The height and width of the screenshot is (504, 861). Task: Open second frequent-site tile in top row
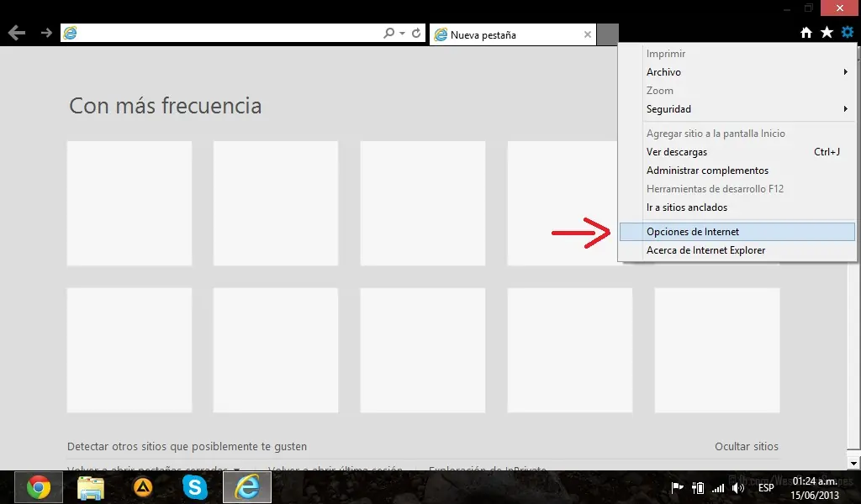click(276, 203)
